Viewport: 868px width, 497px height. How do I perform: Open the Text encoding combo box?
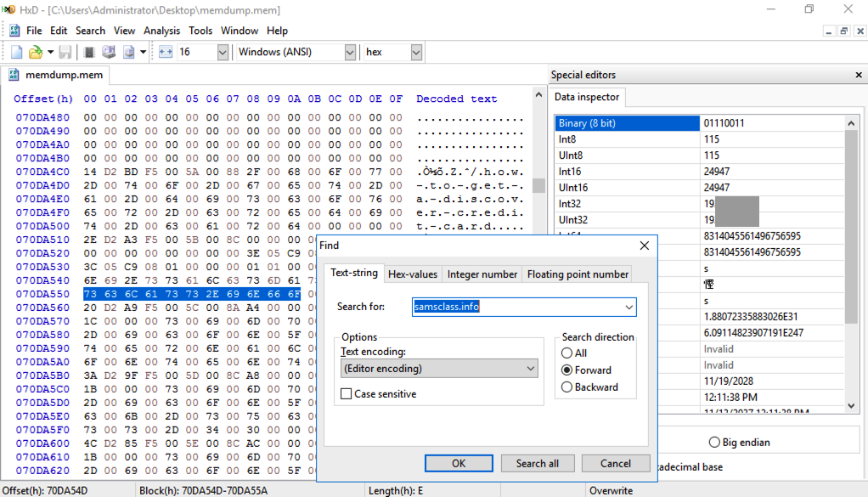pyautogui.click(x=440, y=369)
